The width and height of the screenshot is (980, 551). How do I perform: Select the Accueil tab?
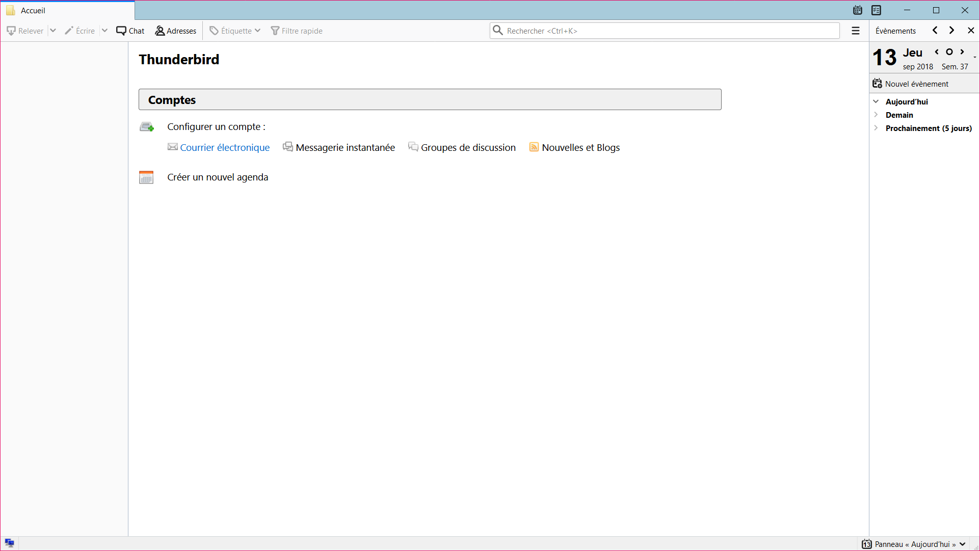68,10
